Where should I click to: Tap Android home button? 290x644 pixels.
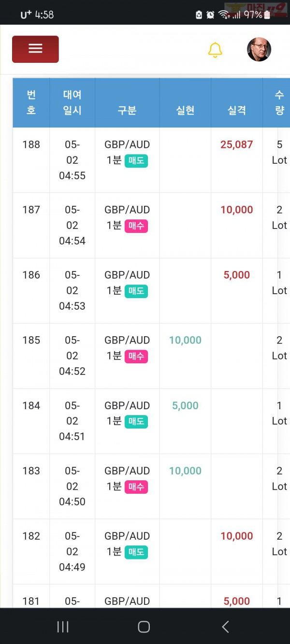pyautogui.click(x=144, y=627)
